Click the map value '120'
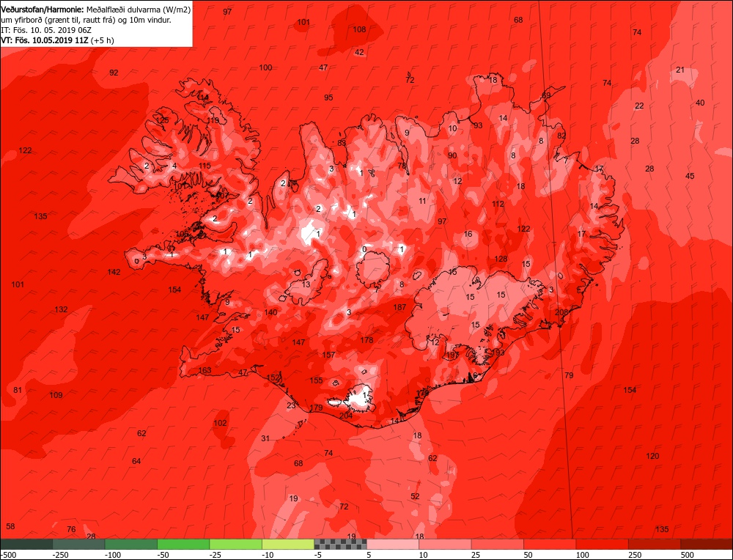 [x=652, y=456]
